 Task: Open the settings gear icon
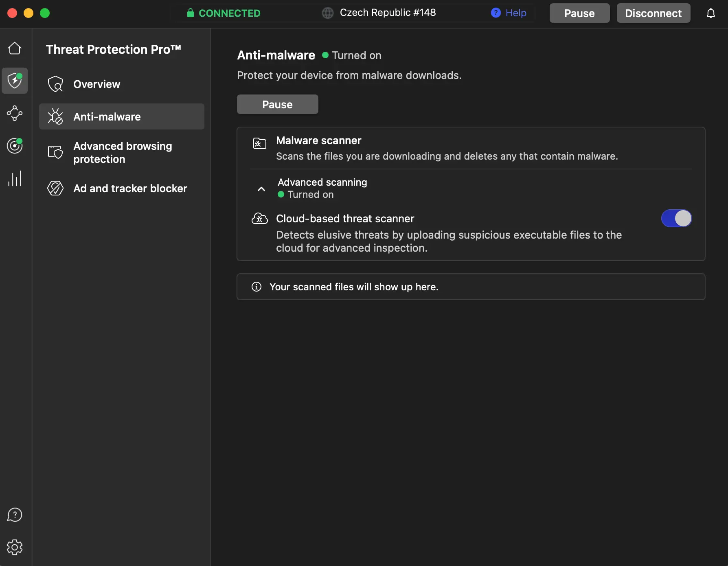coord(15,547)
